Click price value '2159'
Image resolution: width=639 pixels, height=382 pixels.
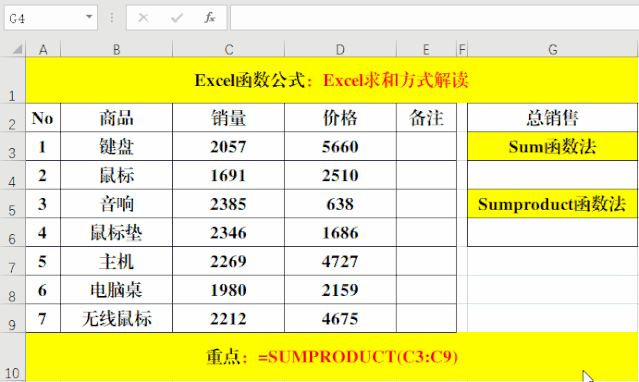coord(340,289)
